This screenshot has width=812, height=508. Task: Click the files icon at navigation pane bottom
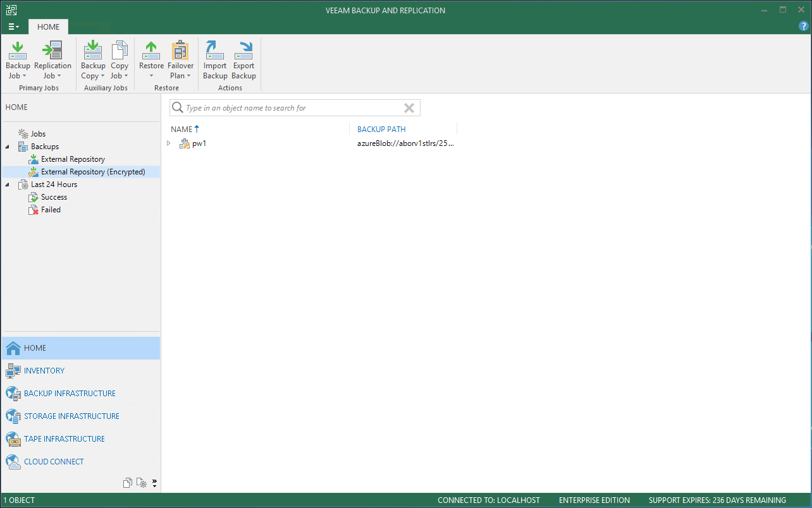pyautogui.click(x=128, y=483)
